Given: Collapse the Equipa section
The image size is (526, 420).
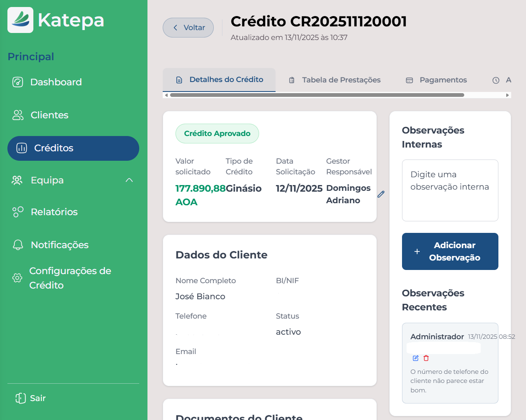Looking at the screenshot, I should point(129,180).
